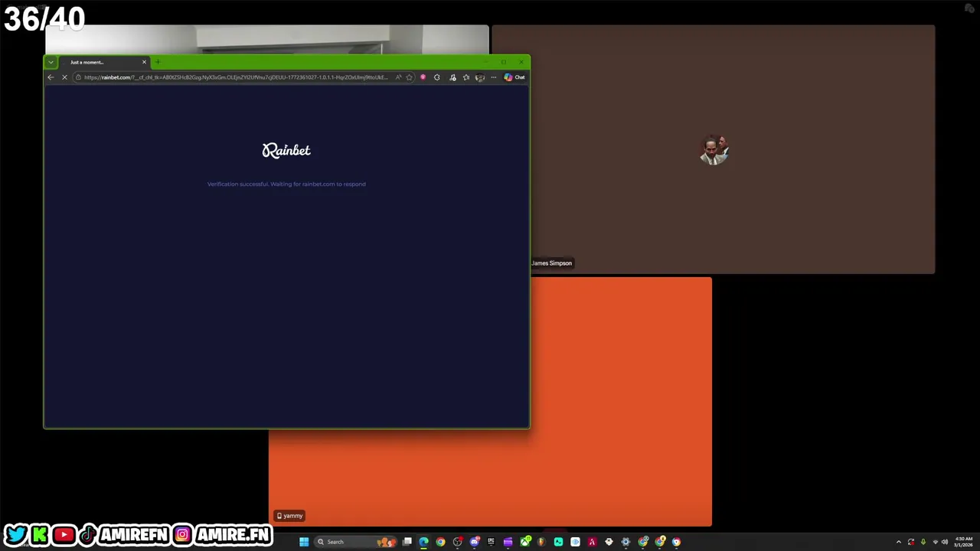The image size is (980, 551).
Task: Open Edge Settings and more menu
Action: click(493, 77)
